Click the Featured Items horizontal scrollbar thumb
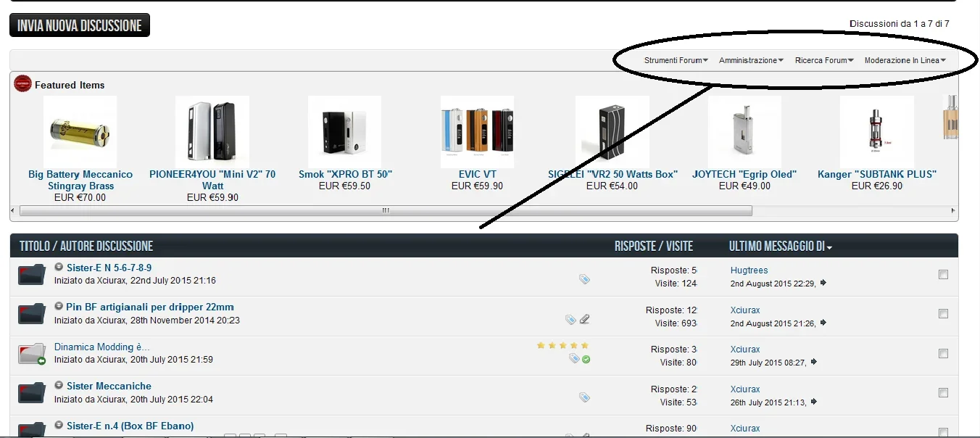Viewport: 980px width, 438px height. pos(386,211)
